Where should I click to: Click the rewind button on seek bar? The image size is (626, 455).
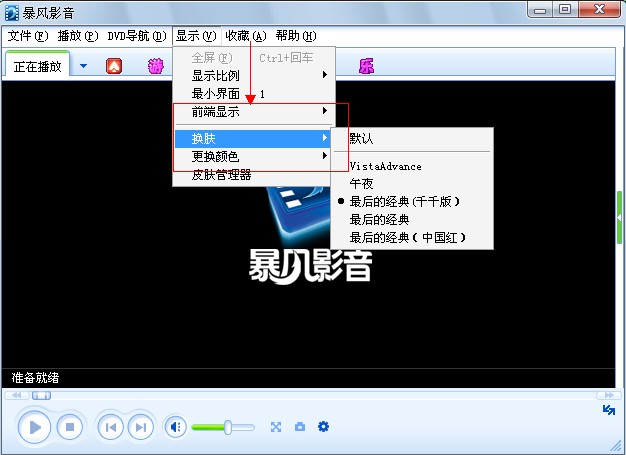click(16, 395)
